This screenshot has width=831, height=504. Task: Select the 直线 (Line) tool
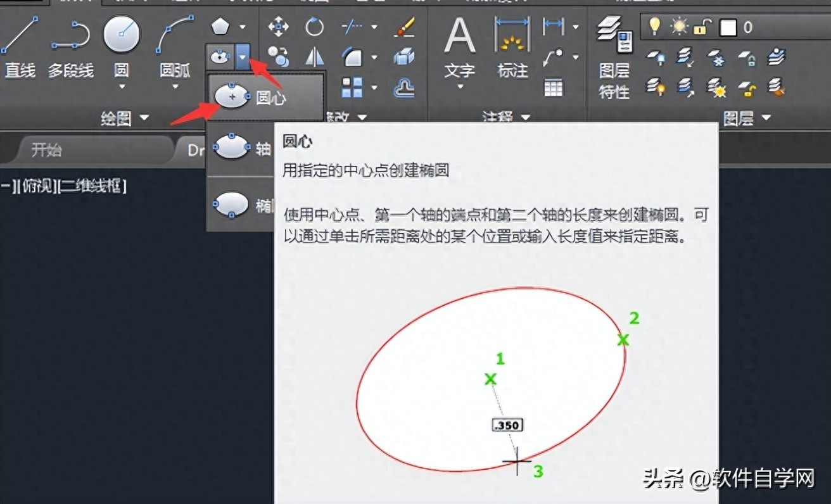pyautogui.click(x=19, y=47)
